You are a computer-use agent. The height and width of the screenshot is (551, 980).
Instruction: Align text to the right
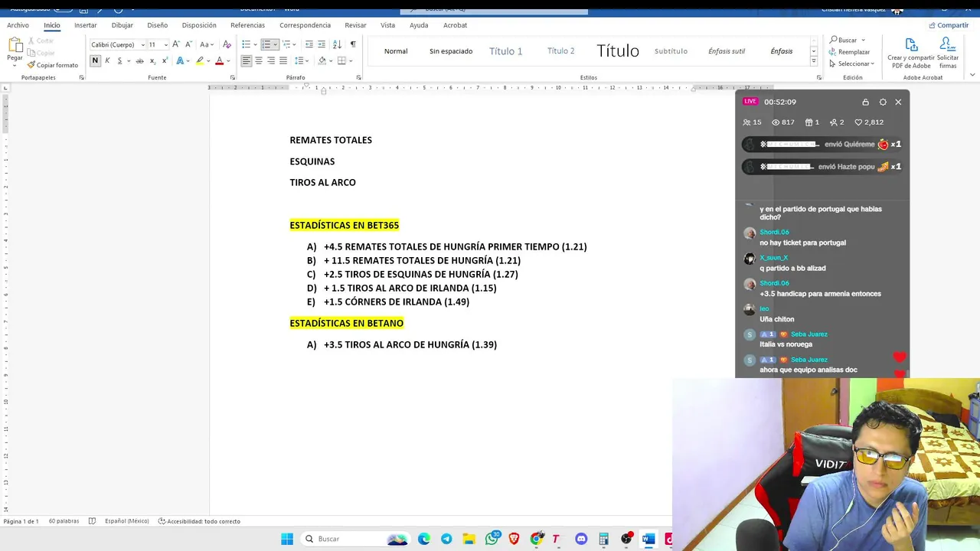point(271,60)
